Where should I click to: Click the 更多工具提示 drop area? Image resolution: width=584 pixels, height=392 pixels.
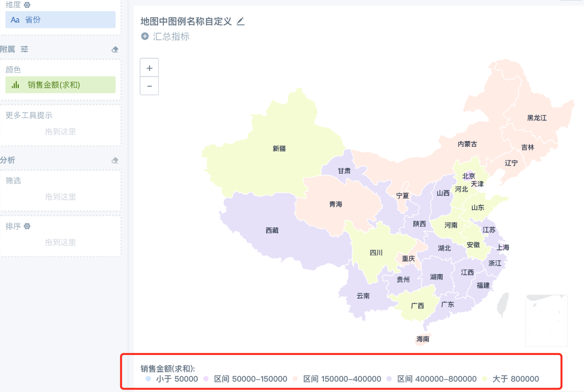click(60, 126)
